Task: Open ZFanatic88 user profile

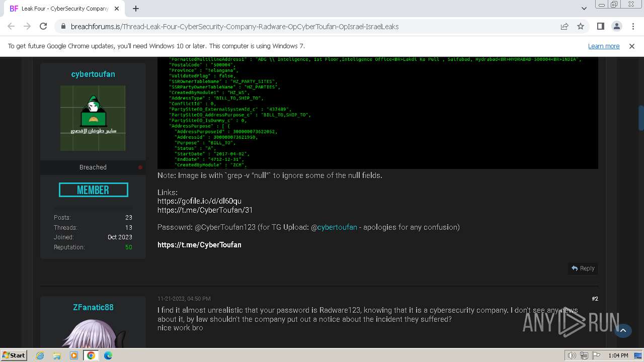Action: [x=93, y=307]
